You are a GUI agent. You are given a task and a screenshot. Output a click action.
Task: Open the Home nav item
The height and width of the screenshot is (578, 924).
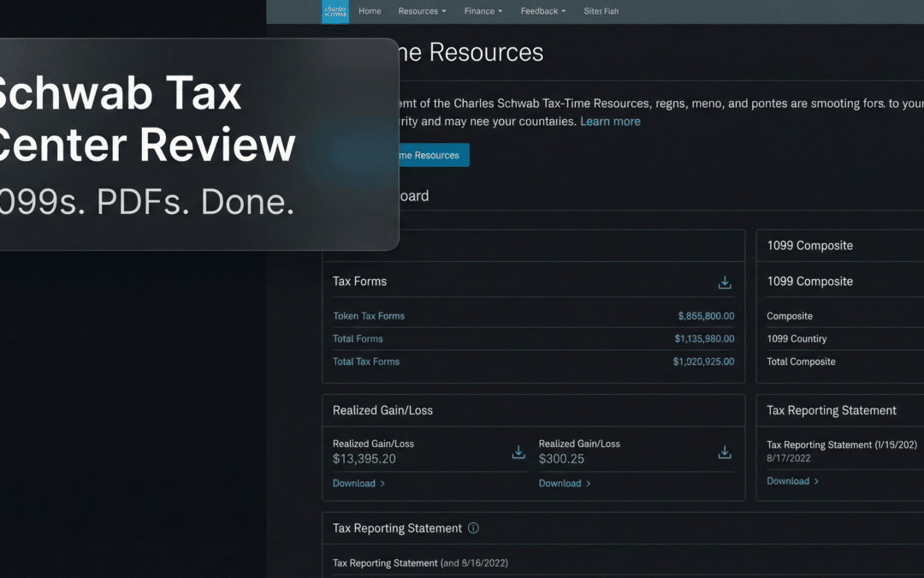370,11
